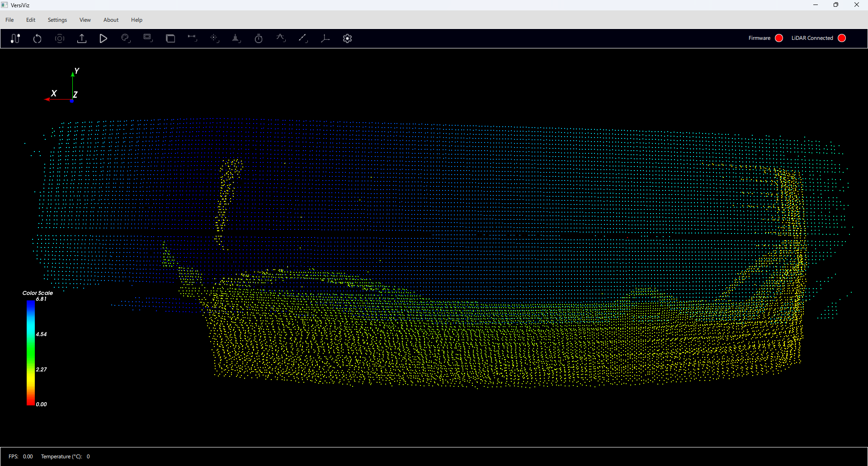The height and width of the screenshot is (466, 868).
Task: Select the diagonal line tool icon
Action: 303,38
